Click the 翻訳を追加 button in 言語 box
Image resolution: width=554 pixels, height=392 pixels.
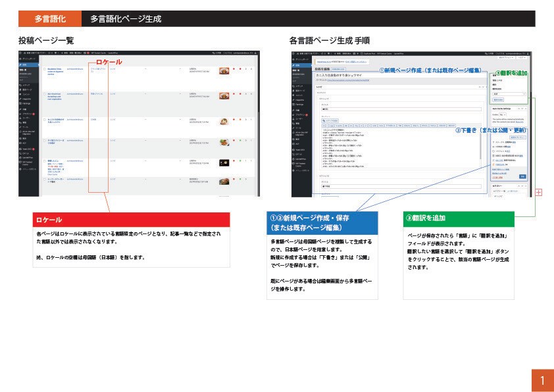(498, 100)
